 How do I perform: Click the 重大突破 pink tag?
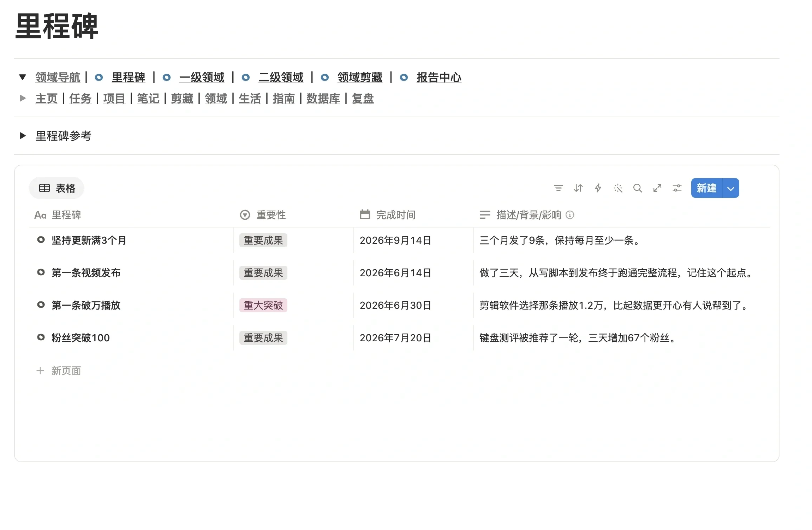click(263, 305)
